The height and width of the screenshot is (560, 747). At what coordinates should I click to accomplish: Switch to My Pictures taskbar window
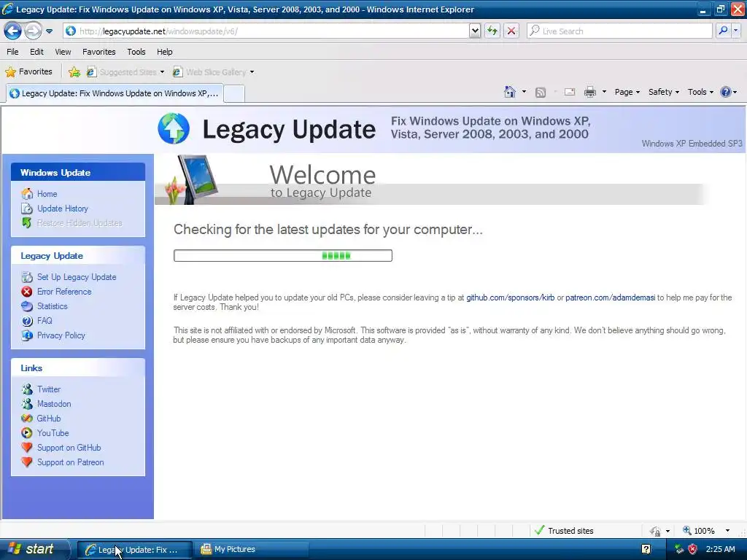click(x=252, y=550)
